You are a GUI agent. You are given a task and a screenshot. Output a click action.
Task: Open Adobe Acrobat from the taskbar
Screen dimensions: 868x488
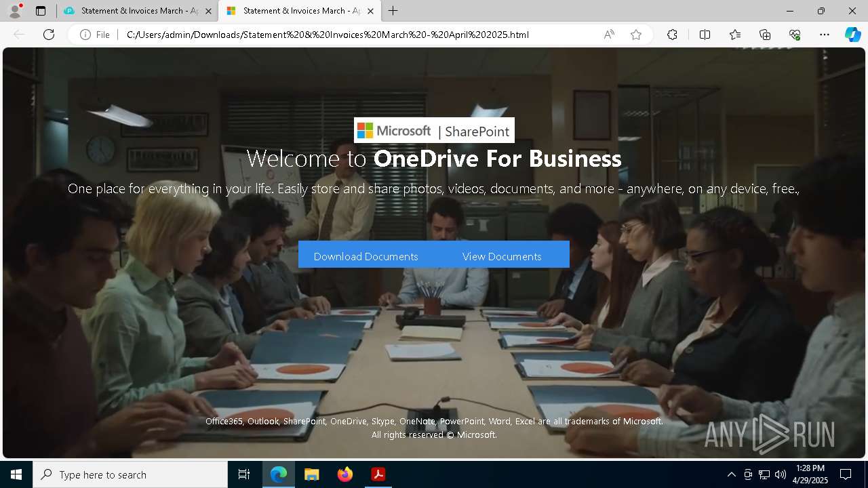click(x=378, y=474)
